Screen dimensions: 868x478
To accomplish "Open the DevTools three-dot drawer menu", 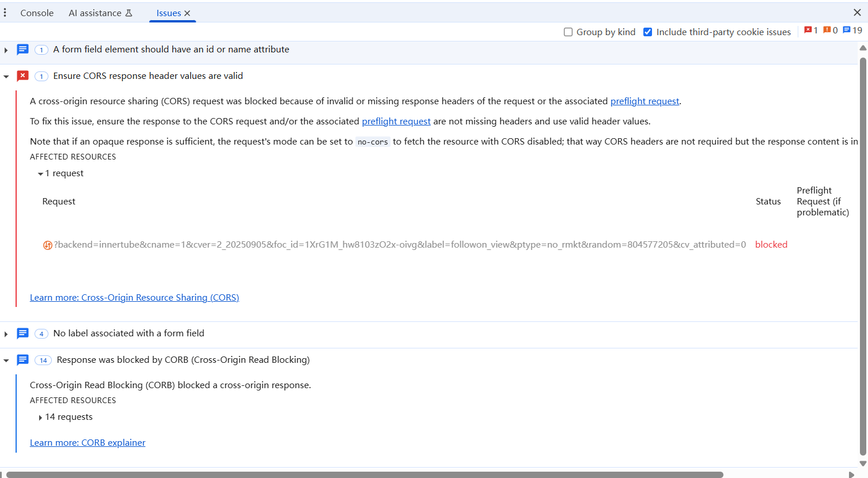I will point(5,13).
